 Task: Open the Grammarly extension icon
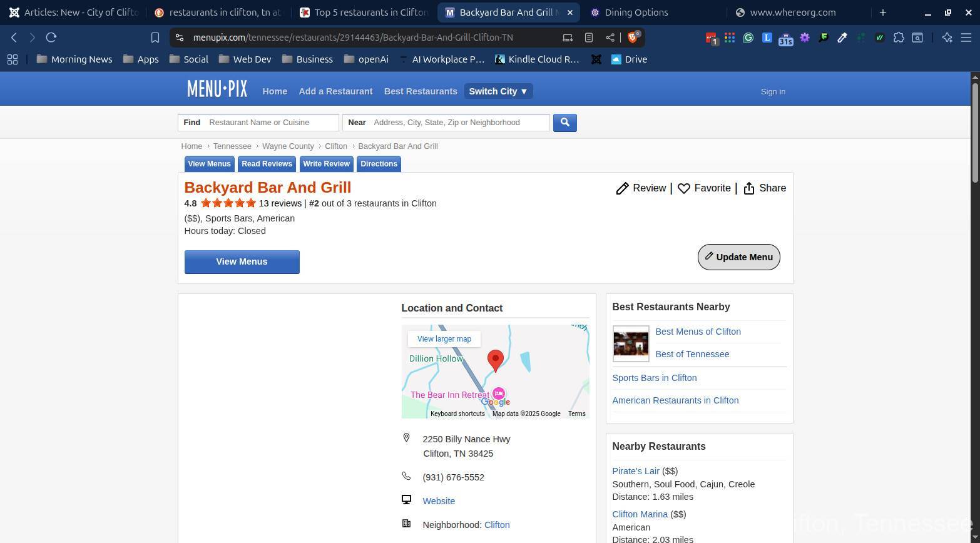(748, 38)
